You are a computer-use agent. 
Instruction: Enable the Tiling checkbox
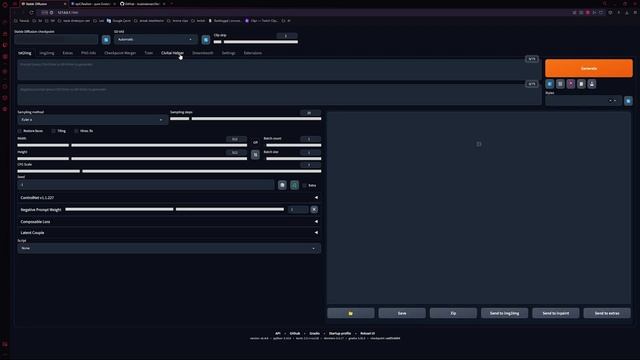tap(53, 131)
